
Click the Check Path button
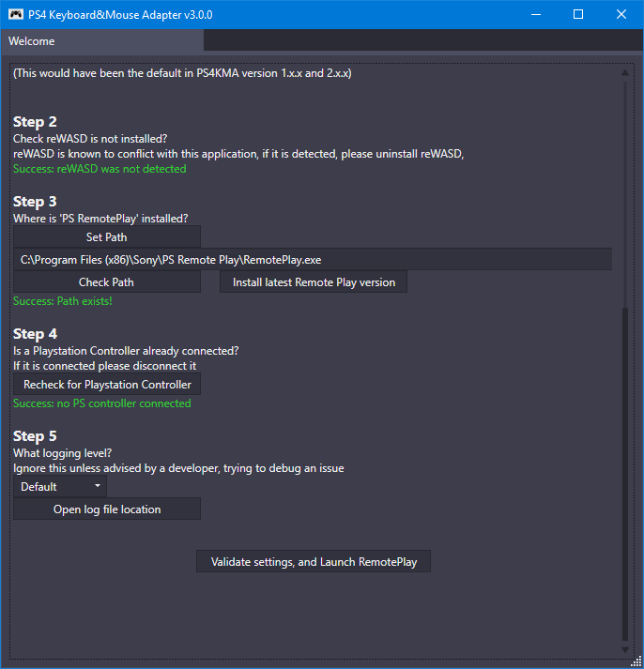tap(107, 282)
